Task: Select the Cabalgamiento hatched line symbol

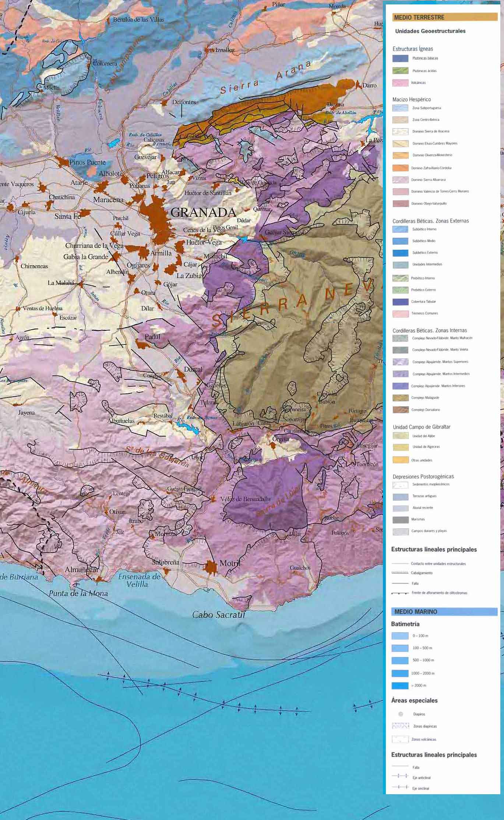Action: point(400,573)
